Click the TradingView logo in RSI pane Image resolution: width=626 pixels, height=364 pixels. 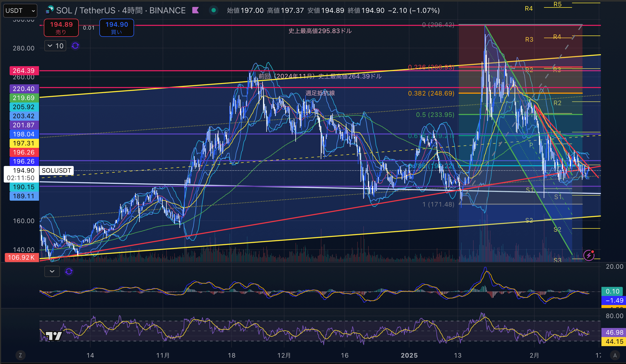(x=54, y=336)
